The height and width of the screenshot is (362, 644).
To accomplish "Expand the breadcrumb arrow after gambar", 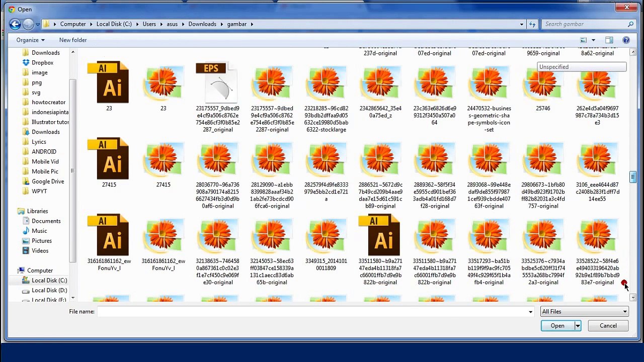I will (252, 24).
